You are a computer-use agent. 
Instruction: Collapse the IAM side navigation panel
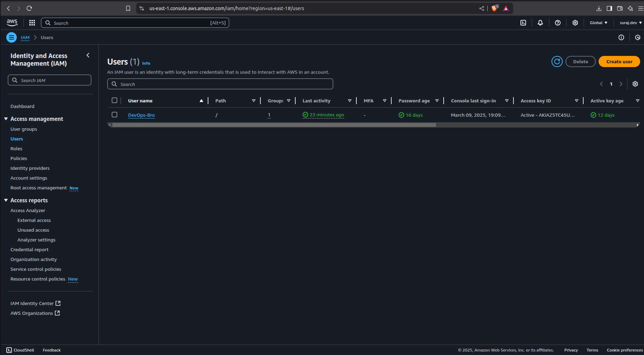[88, 55]
